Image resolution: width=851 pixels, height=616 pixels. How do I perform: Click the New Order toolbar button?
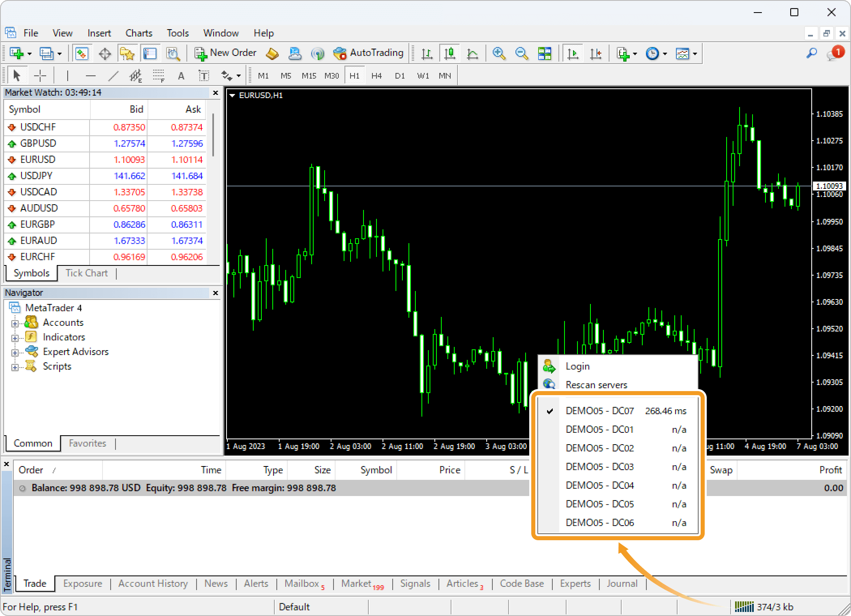225,53
